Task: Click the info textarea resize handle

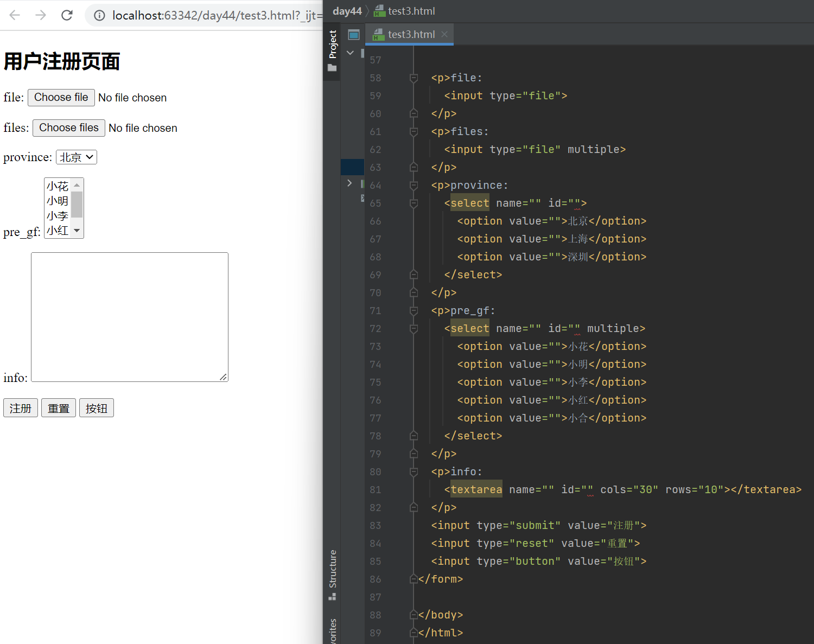Action: [x=224, y=377]
